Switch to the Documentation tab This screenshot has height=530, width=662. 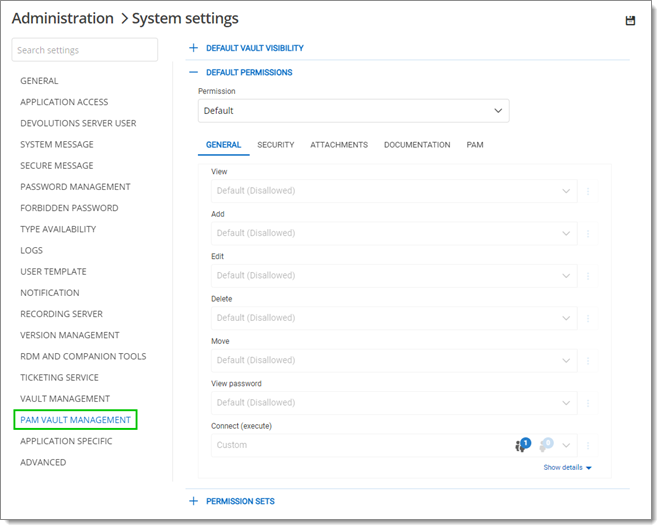pyautogui.click(x=417, y=145)
